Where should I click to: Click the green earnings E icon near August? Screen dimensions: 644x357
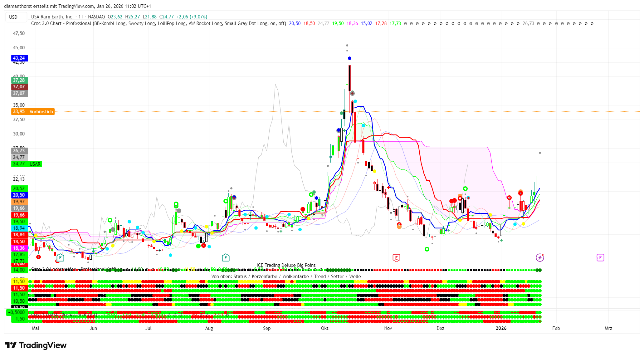point(226,258)
